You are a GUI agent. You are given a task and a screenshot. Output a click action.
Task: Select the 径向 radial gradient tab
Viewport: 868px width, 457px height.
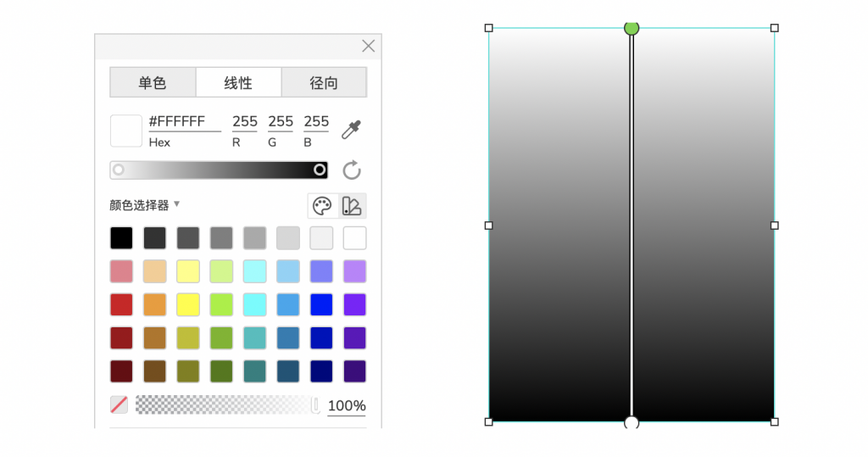pyautogui.click(x=324, y=83)
